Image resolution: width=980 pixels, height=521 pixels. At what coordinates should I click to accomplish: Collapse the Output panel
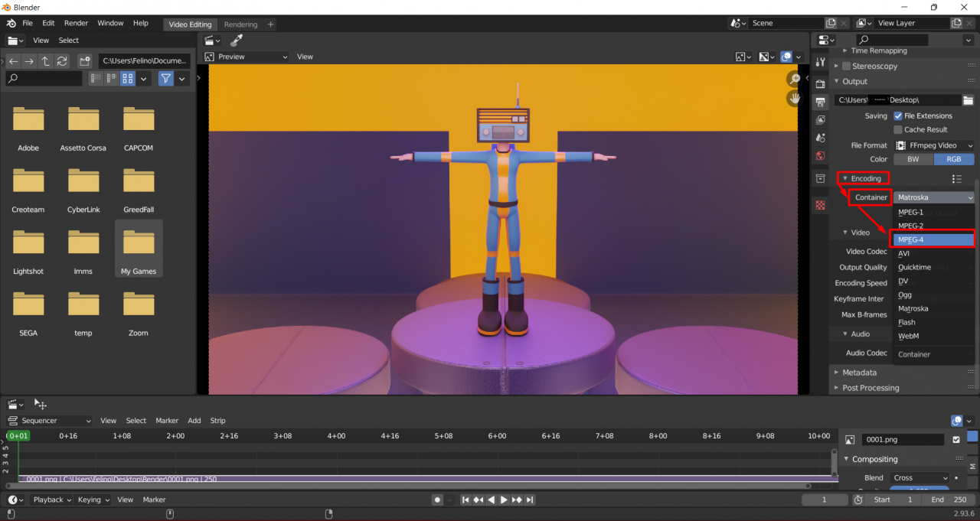854,82
